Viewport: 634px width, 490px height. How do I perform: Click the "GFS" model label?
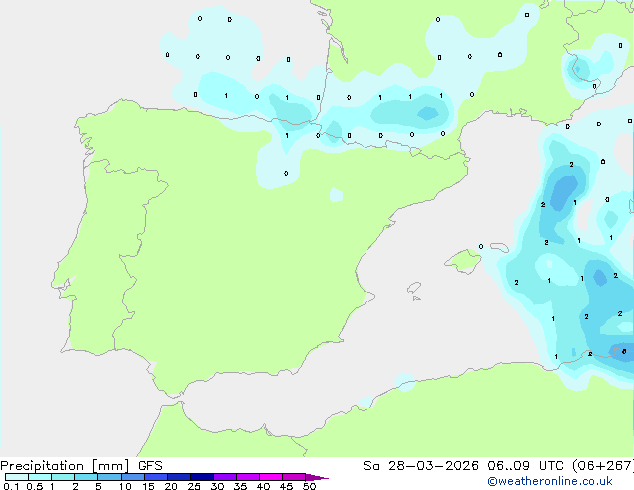point(150,466)
